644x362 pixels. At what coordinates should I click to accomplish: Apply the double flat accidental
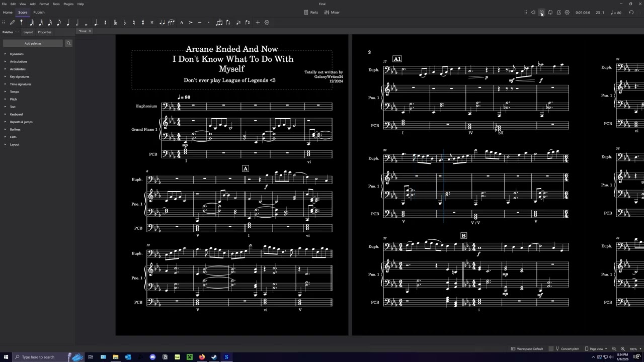[115, 22]
